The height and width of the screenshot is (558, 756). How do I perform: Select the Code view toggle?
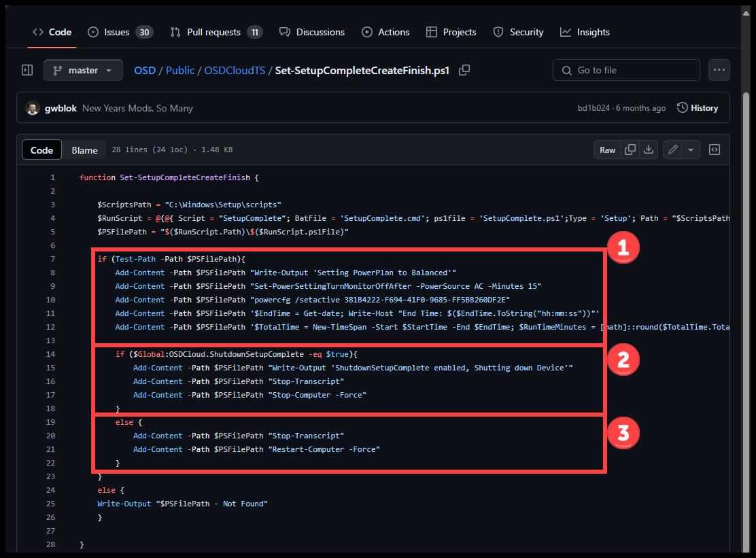(x=42, y=150)
